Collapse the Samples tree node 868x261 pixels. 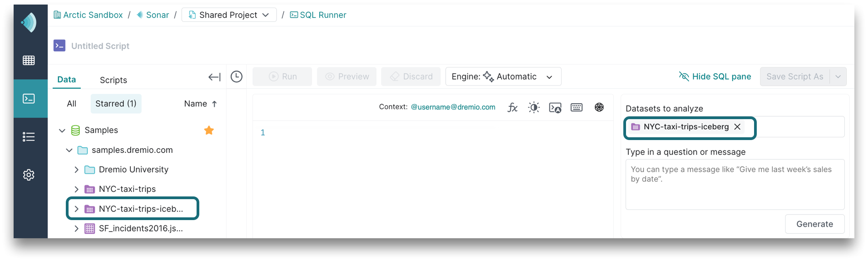(x=62, y=130)
